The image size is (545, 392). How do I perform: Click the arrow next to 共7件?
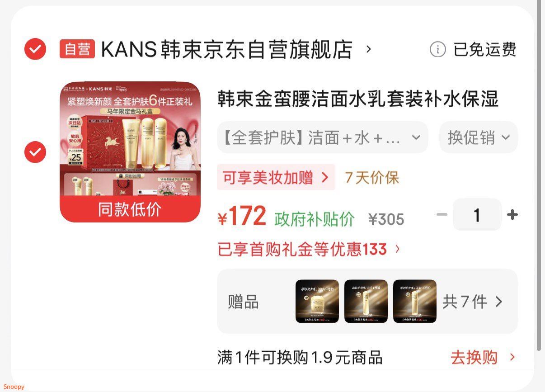(x=499, y=302)
